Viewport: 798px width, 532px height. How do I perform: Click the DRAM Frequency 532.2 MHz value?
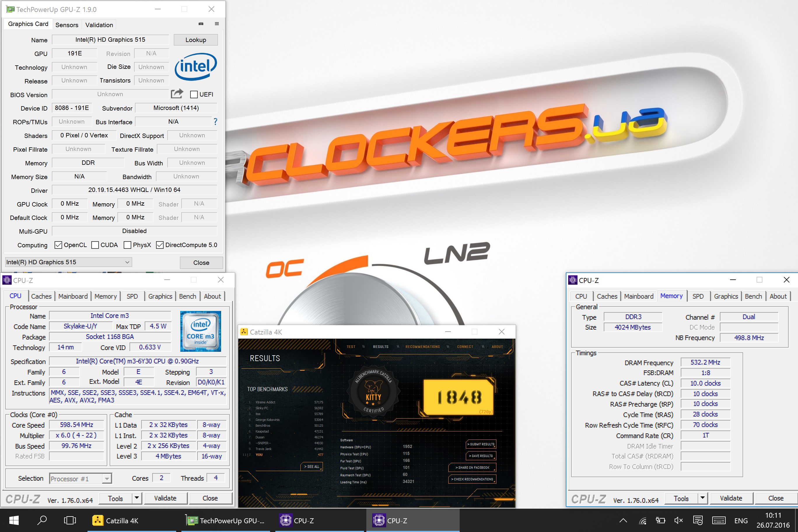coord(705,362)
